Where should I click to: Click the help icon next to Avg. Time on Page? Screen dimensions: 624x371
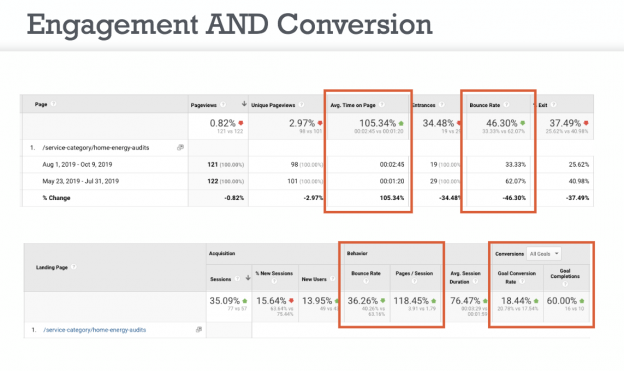[382, 105]
